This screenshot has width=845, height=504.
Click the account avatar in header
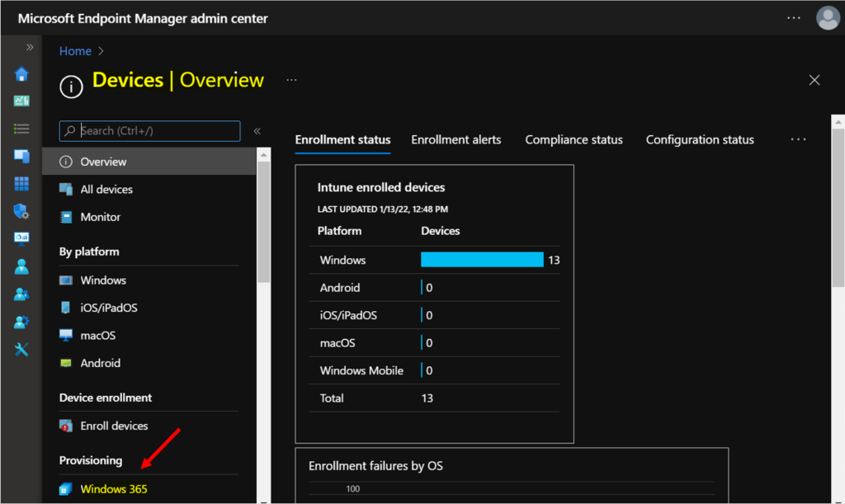coord(828,18)
